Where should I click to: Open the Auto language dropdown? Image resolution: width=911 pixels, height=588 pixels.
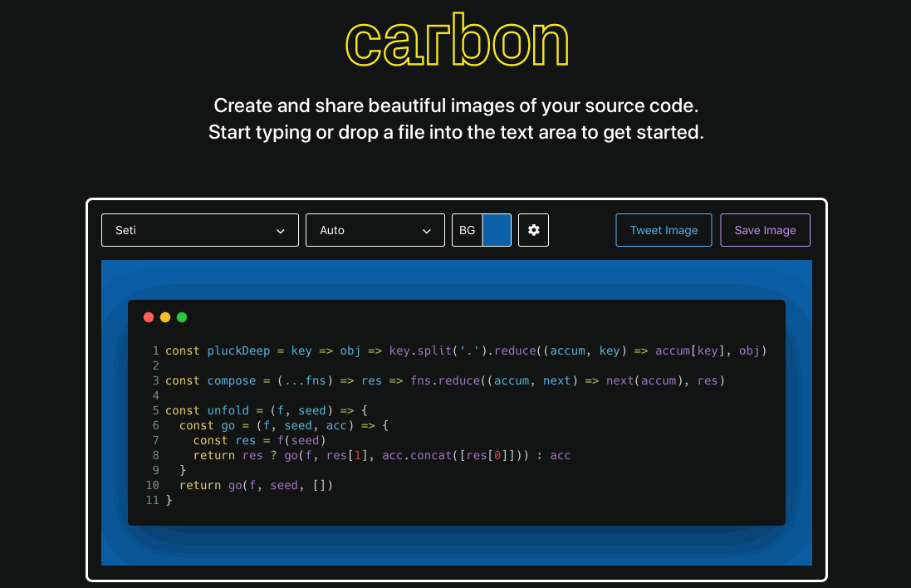tap(375, 230)
